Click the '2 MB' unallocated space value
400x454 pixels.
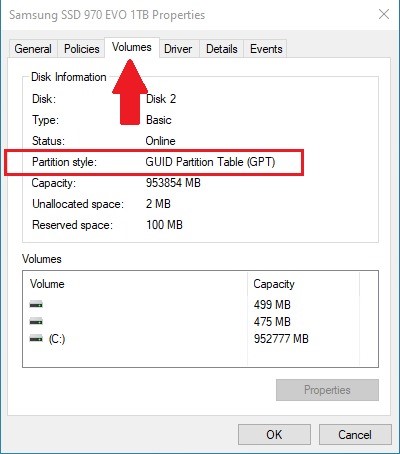pyautogui.click(x=158, y=204)
